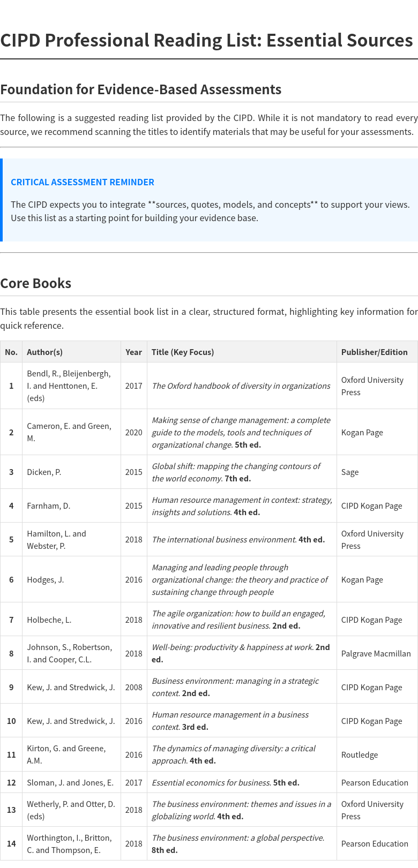Click the 'Title (Key Focus)' column header
Viewport: 418px width, 868px height.
click(183, 352)
